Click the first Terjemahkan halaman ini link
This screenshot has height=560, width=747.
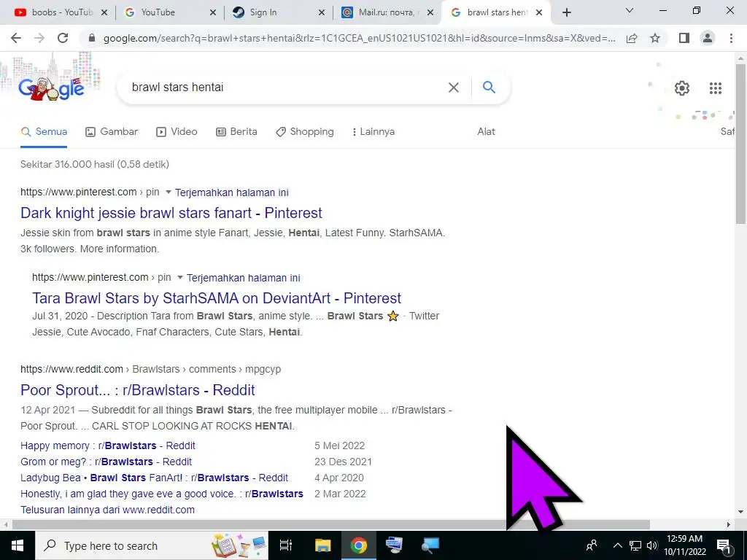pos(231,192)
